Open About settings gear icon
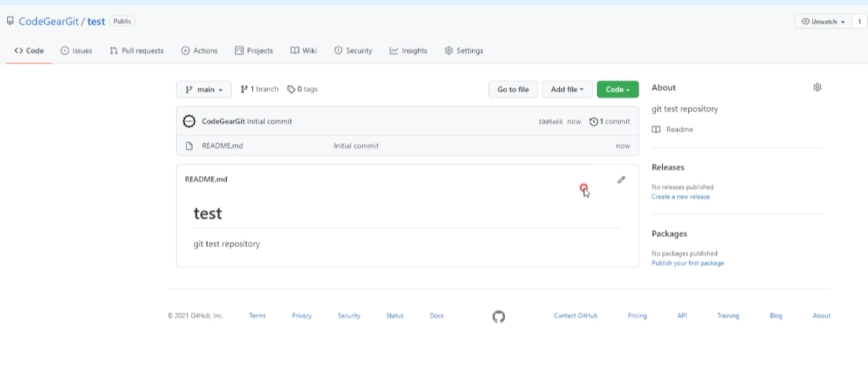This screenshot has height=368, width=868. [x=817, y=87]
